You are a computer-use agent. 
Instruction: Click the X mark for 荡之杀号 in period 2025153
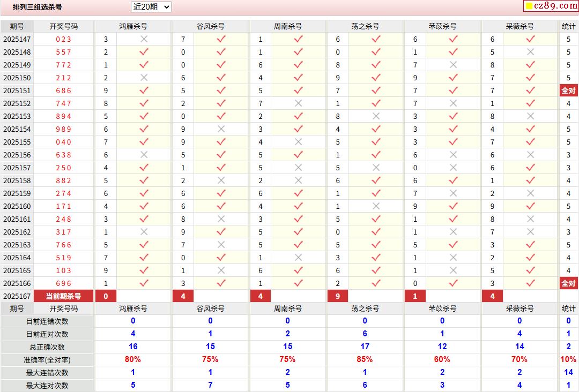coord(376,116)
